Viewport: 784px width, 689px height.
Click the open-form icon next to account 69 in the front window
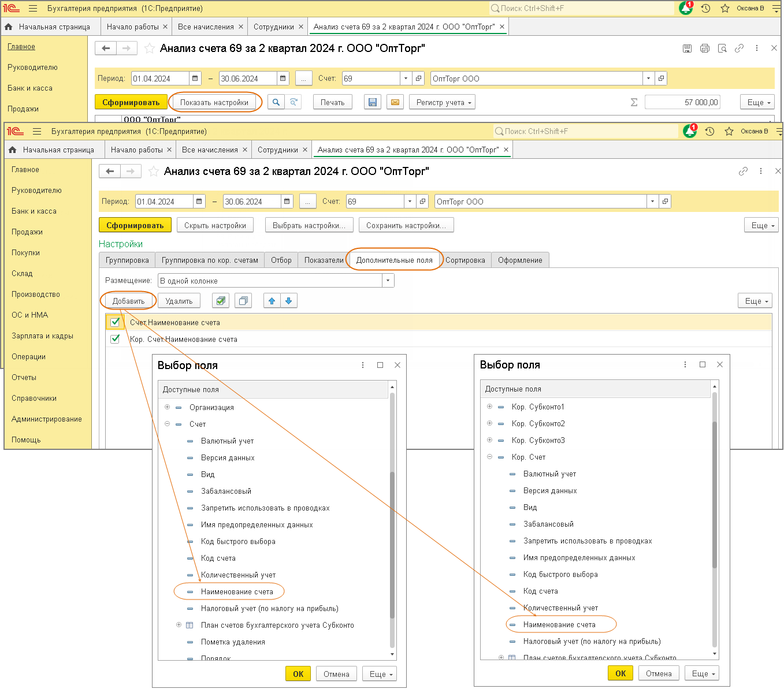[x=423, y=202]
